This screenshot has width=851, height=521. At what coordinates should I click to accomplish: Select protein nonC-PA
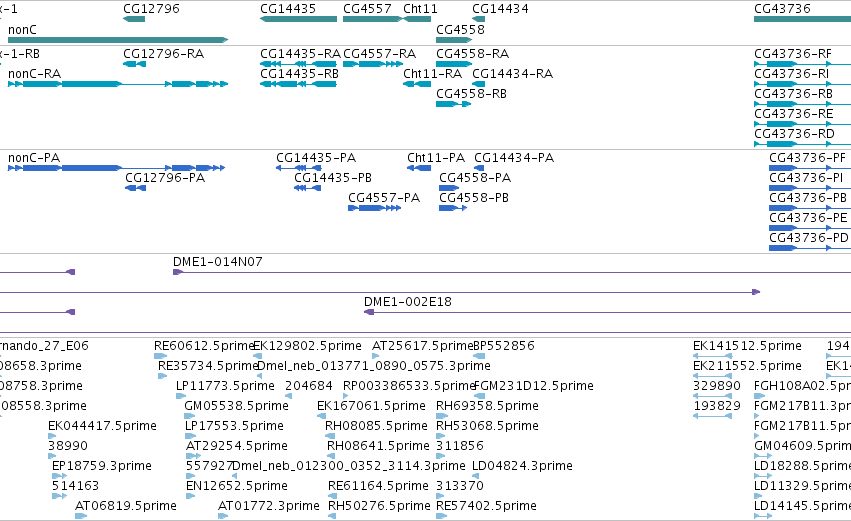(x=116, y=168)
